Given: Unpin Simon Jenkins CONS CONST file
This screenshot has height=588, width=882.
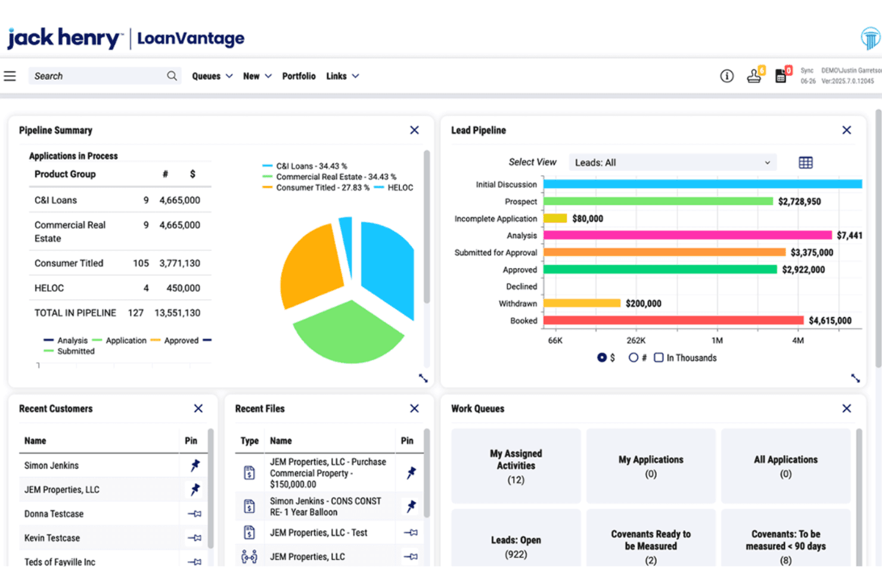Looking at the screenshot, I should (x=411, y=506).
